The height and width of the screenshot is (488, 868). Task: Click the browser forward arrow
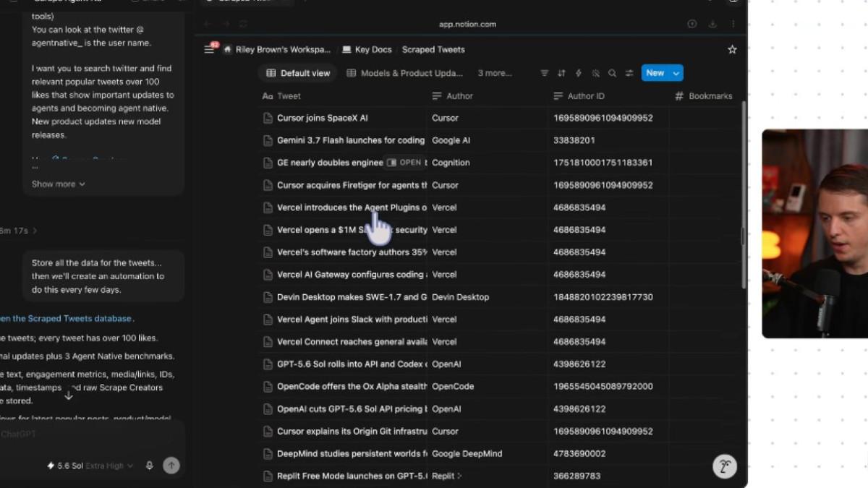(225, 24)
